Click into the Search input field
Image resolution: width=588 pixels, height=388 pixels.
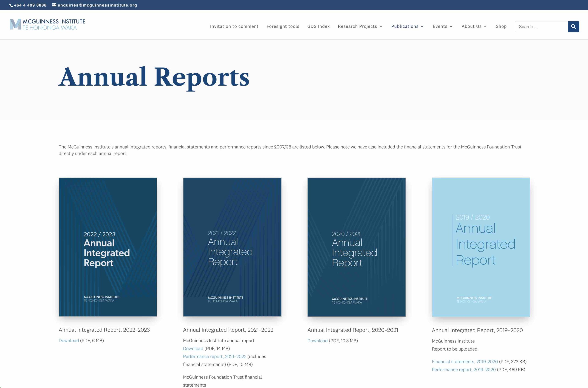coord(541,27)
